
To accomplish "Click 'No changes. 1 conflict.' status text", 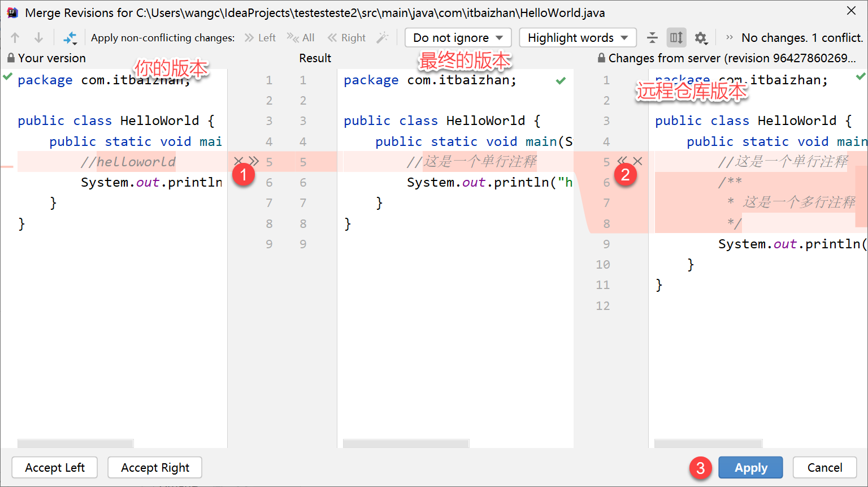I will point(802,38).
